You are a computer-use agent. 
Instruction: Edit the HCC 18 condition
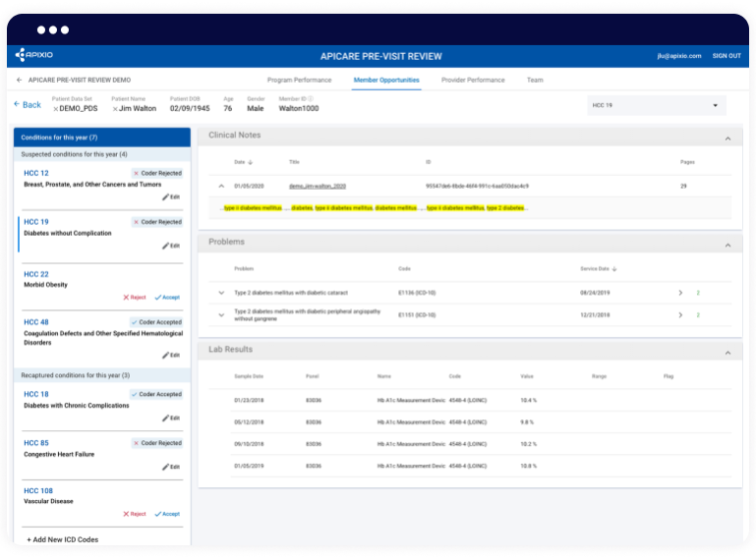pyautogui.click(x=171, y=418)
